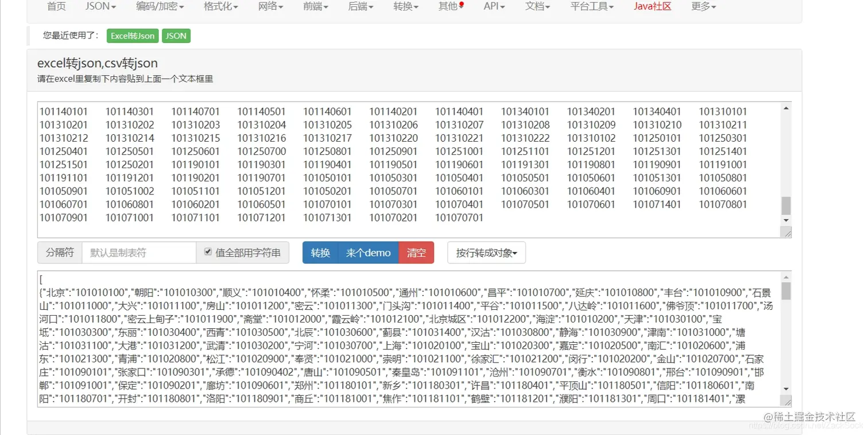
Task: Expand the API dropdown menu
Action: click(494, 6)
